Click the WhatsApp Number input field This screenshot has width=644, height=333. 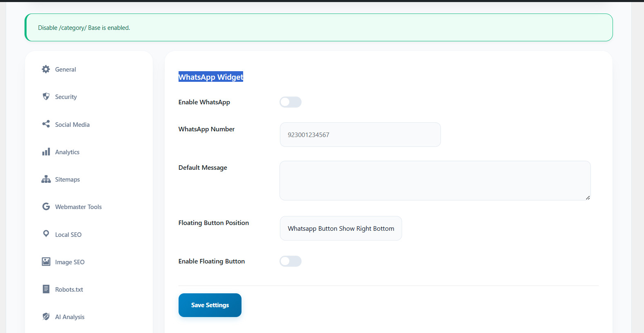(x=360, y=135)
